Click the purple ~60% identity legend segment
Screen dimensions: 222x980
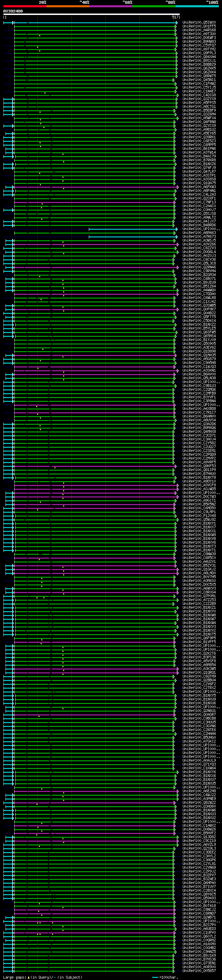coord(111,6)
